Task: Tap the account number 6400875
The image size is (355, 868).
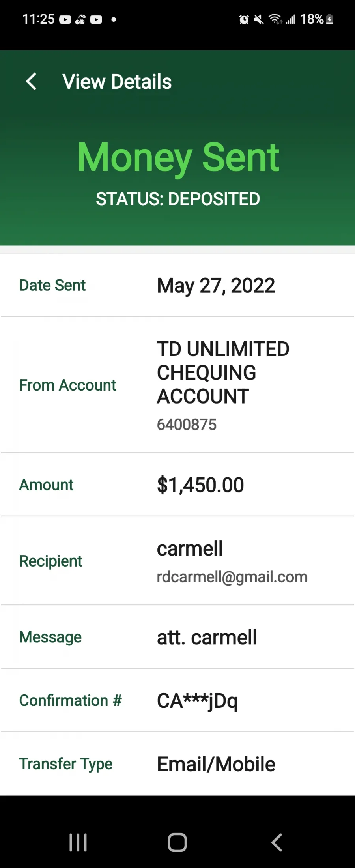Action: pyautogui.click(x=187, y=425)
